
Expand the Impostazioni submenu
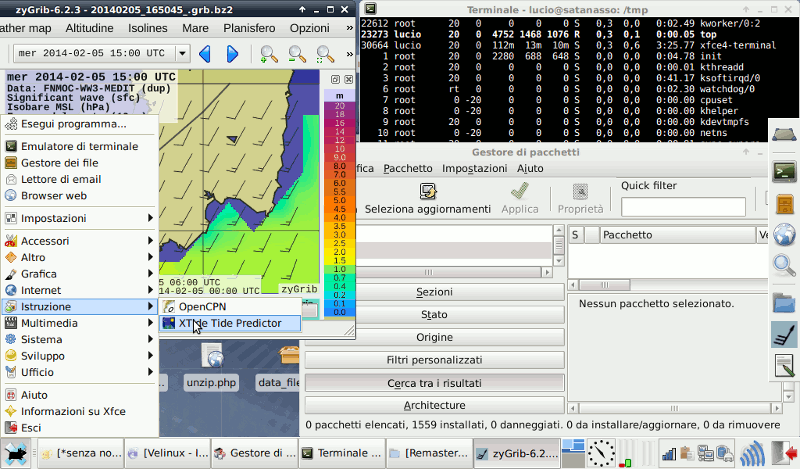79,218
